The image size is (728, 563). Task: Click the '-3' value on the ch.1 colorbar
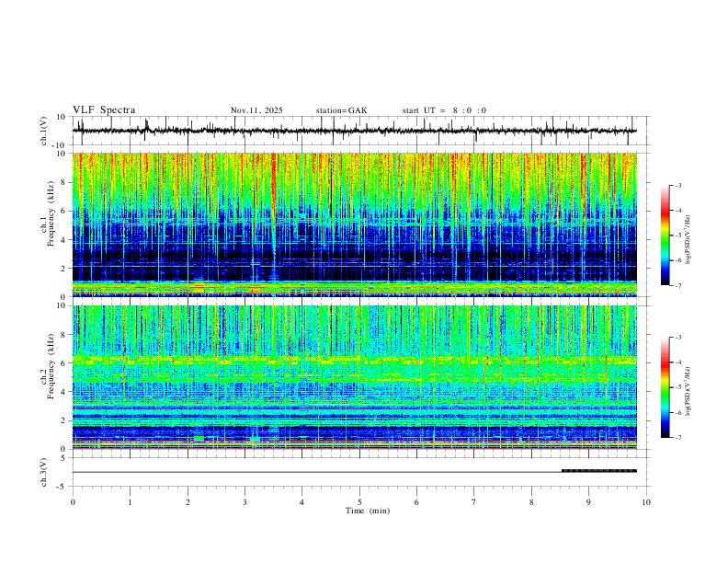tap(677, 185)
